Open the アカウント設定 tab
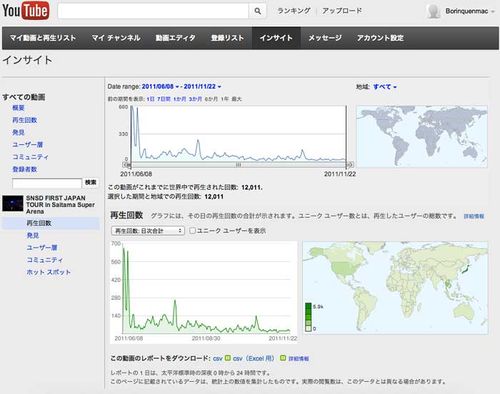 pyautogui.click(x=380, y=38)
